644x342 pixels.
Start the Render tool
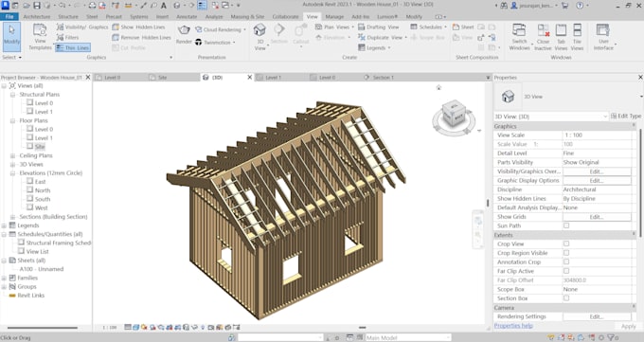click(184, 34)
